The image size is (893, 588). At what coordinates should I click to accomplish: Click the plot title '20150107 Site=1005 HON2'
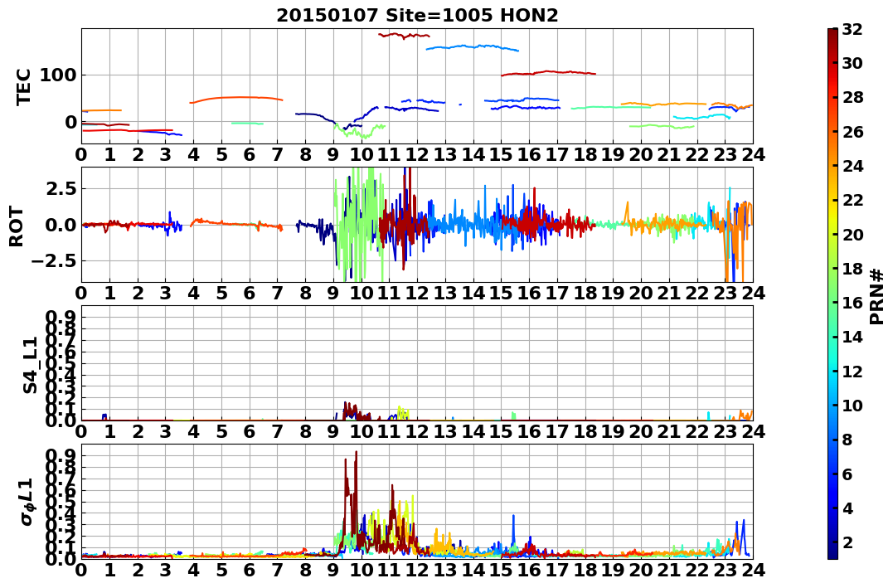pos(417,16)
